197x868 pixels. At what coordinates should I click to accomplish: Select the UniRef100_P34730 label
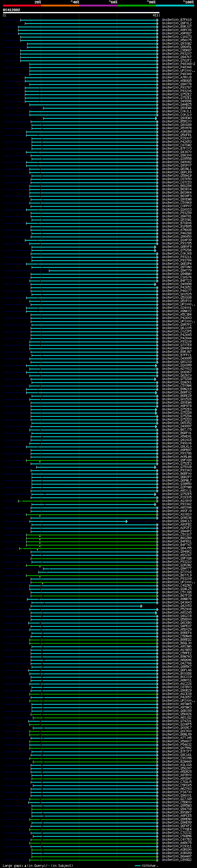pyautogui.click(x=176, y=792)
